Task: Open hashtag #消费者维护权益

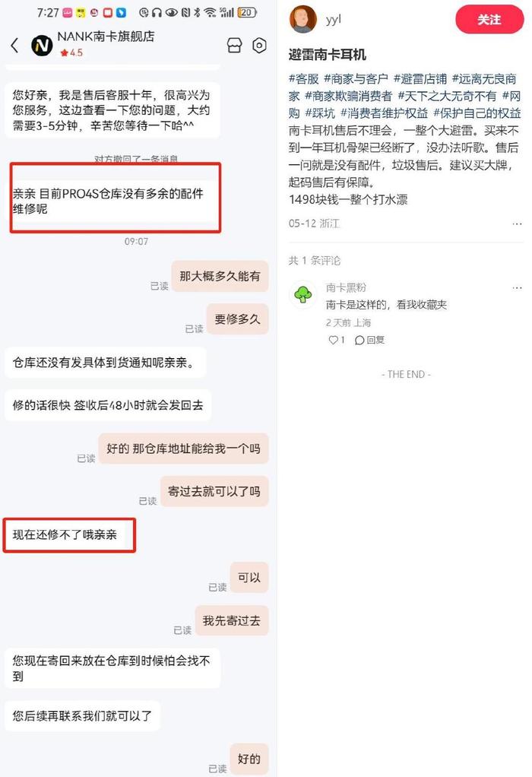Action: pos(385,113)
